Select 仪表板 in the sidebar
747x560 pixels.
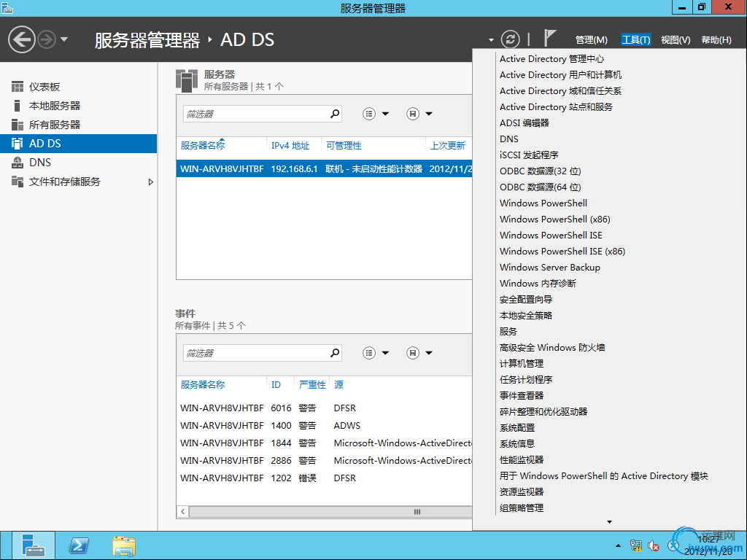44,87
